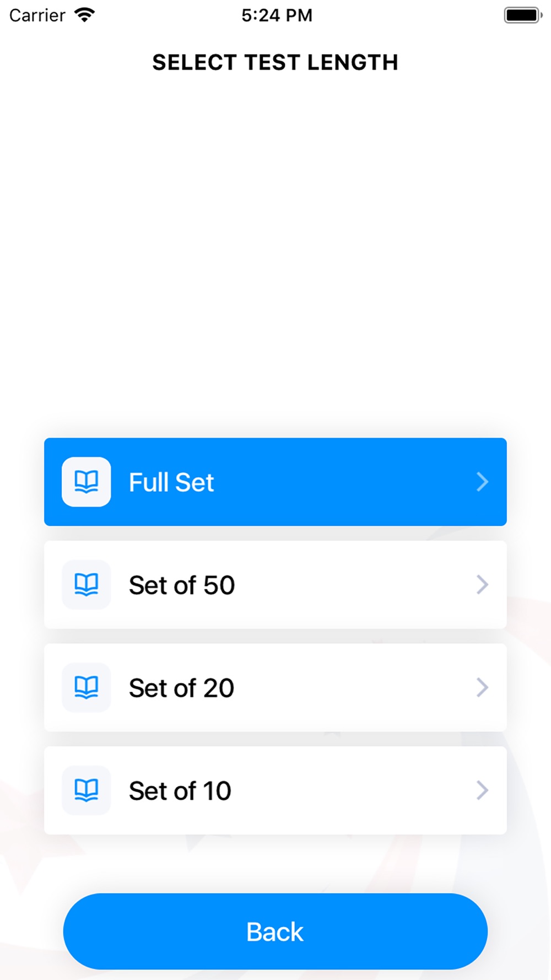Viewport: 551px width, 980px height.
Task: Choose the Set of 50 label
Action: pos(182,585)
